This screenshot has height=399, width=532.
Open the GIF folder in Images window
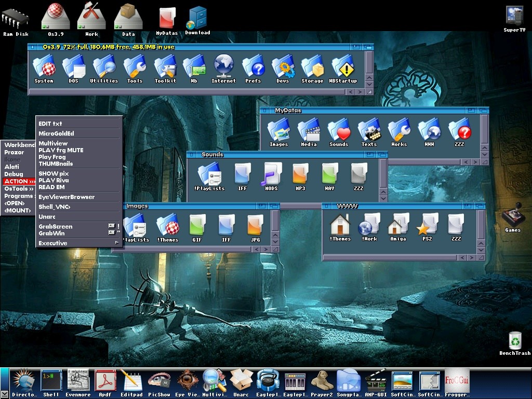(197, 228)
